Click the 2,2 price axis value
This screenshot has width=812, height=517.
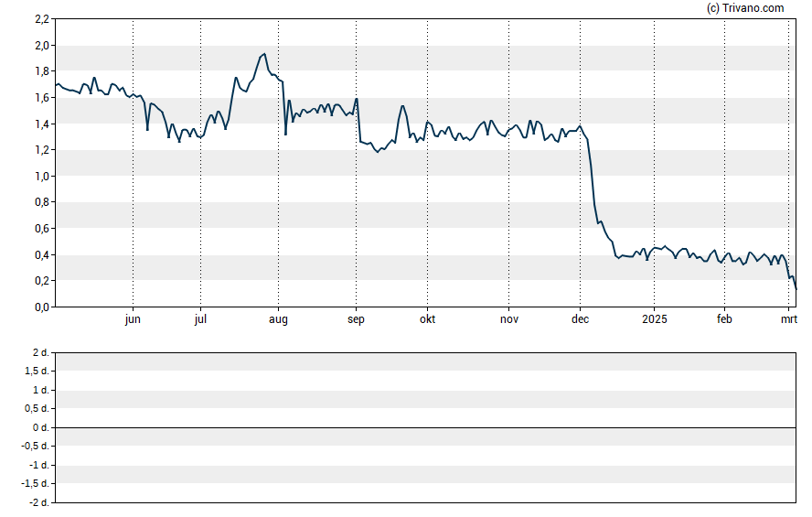tap(42, 19)
